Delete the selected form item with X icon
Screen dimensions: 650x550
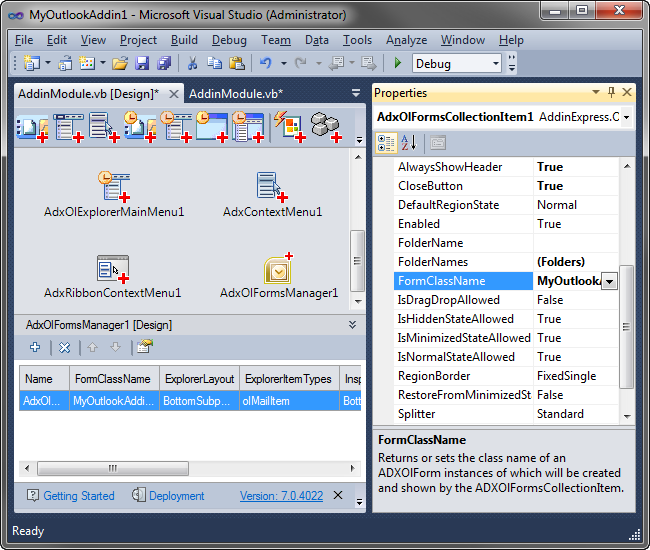click(64, 347)
